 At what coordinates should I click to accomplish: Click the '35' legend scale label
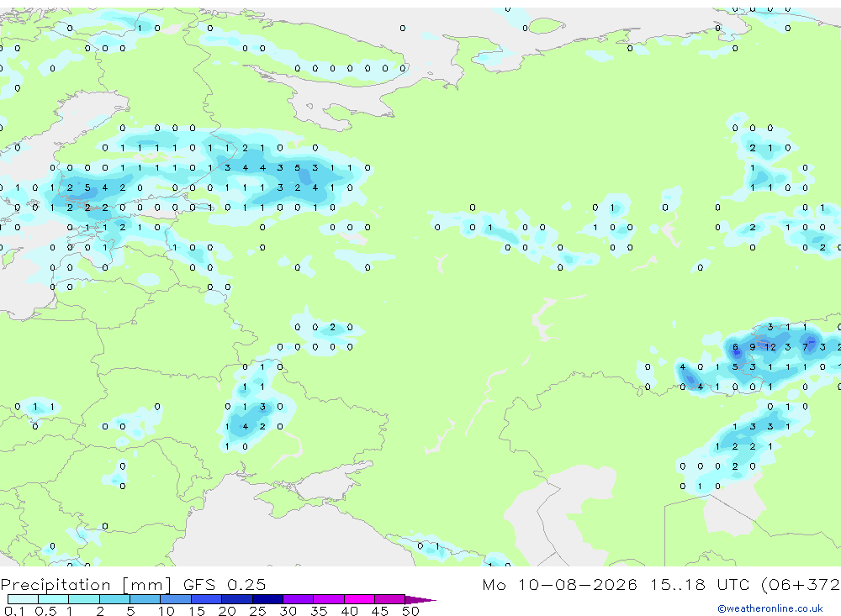[x=319, y=611]
